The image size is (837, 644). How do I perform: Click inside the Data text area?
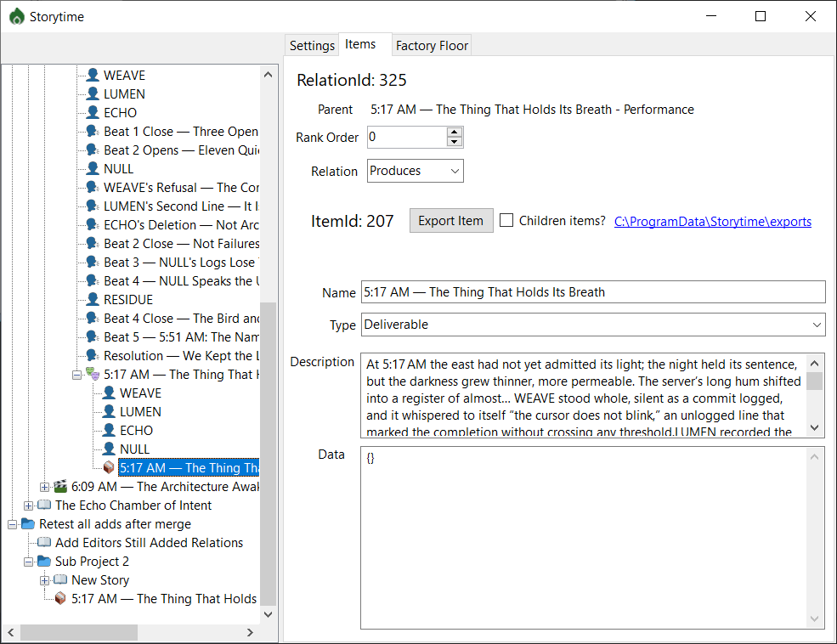584,538
